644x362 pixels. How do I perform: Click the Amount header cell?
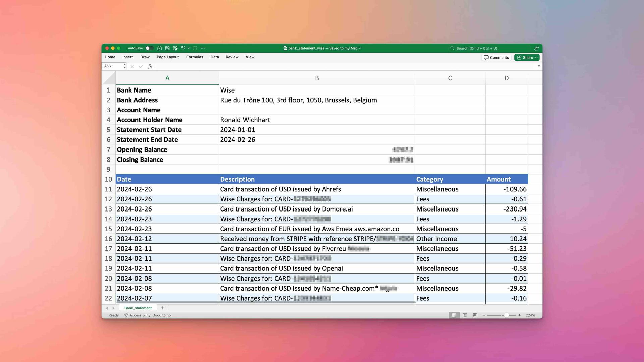pyautogui.click(x=506, y=179)
